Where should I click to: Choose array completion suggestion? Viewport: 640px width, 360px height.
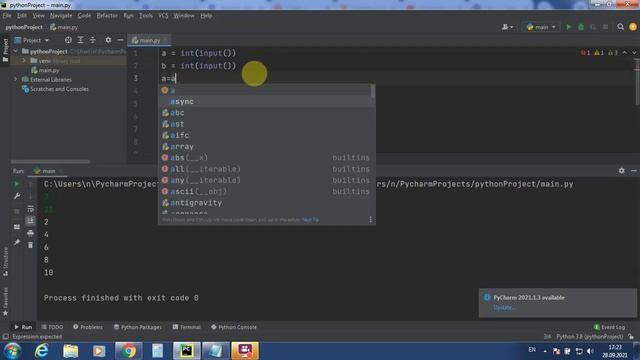pyautogui.click(x=267, y=147)
